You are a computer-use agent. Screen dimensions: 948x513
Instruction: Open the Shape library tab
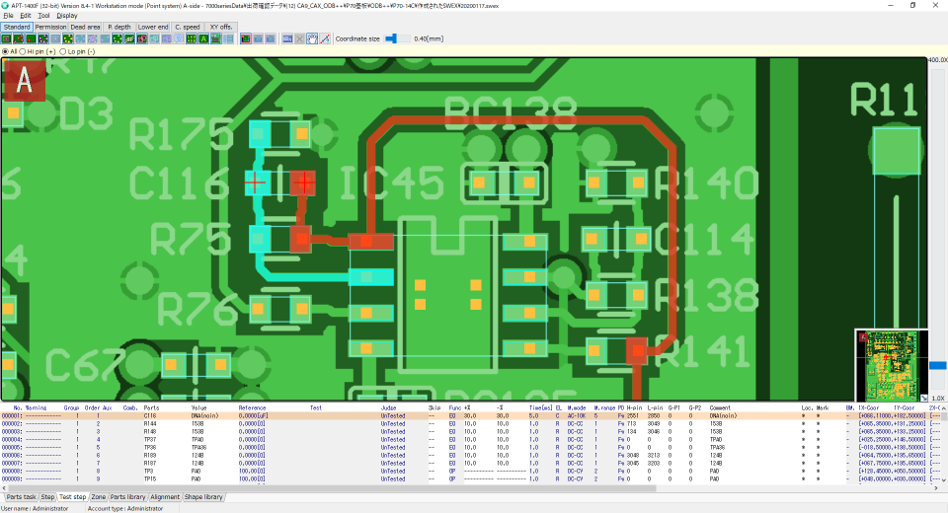(x=204, y=497)
